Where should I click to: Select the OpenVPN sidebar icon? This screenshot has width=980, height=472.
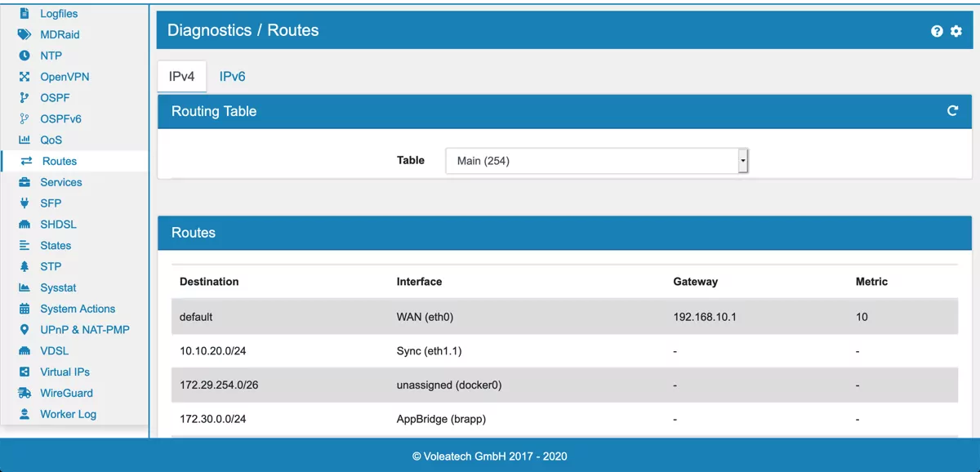click(x=24, y=76)
